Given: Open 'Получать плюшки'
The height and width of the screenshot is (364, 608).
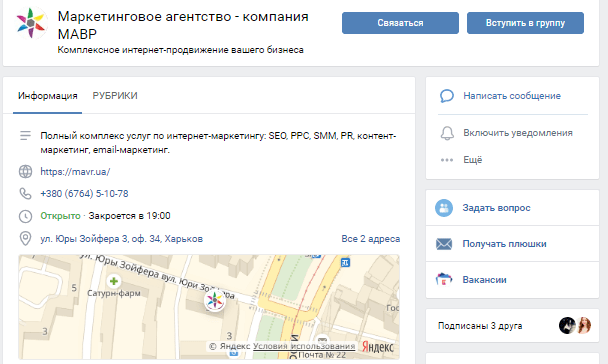Looking at the screenshot, I should (504, 244).
